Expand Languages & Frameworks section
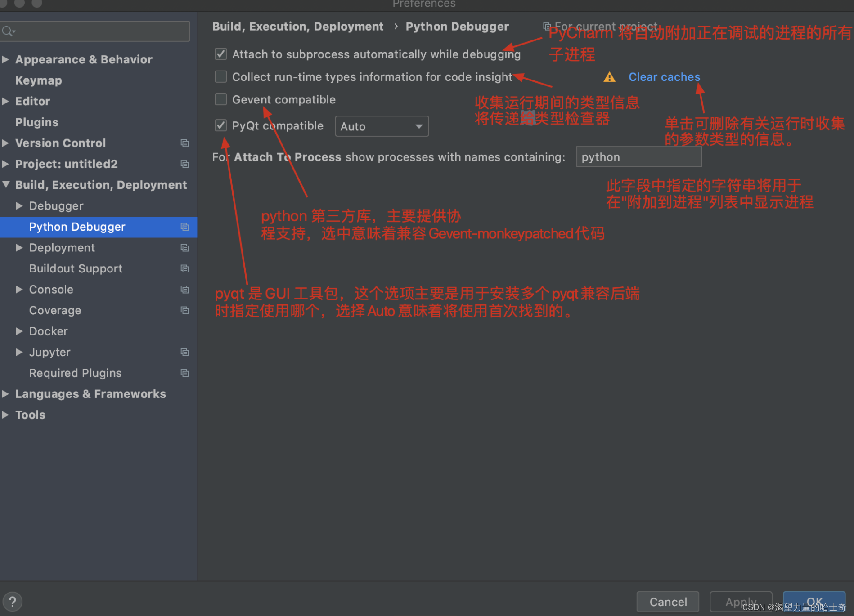Viewport: 854px width, 616px height. coord(5,393)
